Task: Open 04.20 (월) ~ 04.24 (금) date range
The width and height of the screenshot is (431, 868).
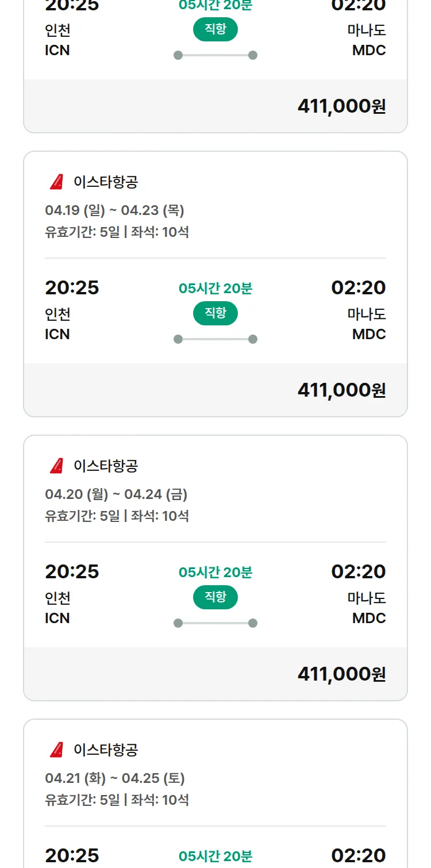Action: tap(116, 494)
